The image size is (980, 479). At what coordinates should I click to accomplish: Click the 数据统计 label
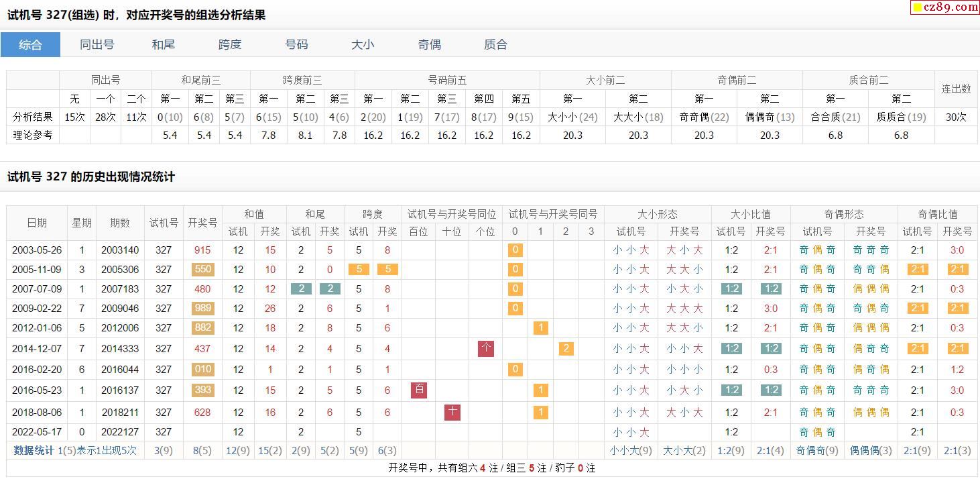pos(34,450)
